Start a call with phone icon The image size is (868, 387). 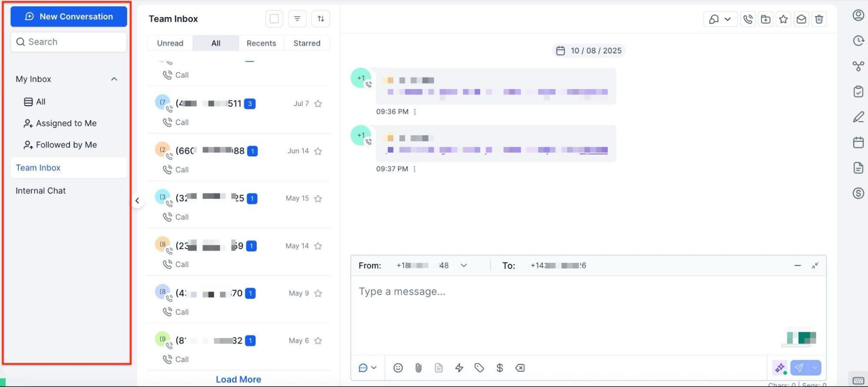748,19
